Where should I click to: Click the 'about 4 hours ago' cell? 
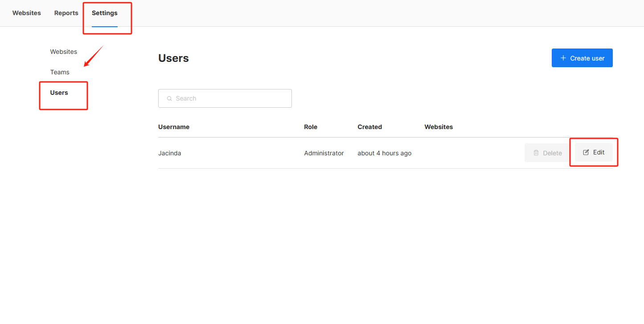(x=385, y=153)
